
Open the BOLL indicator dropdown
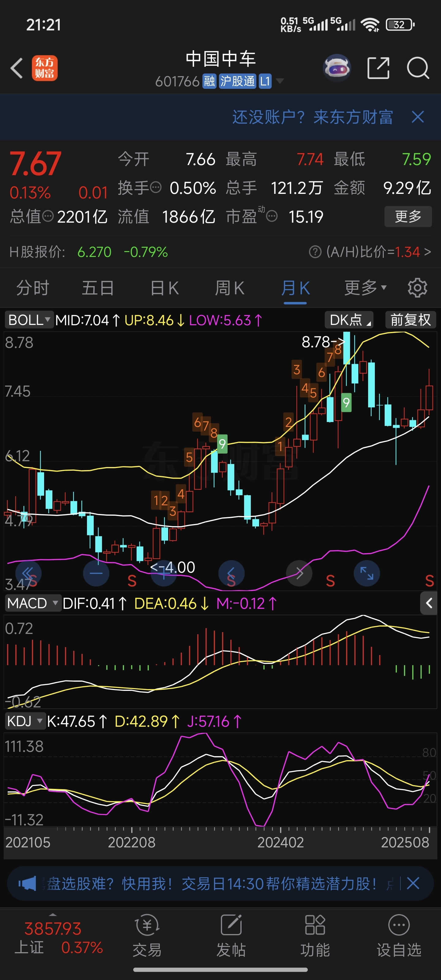(x=29, y=320)
